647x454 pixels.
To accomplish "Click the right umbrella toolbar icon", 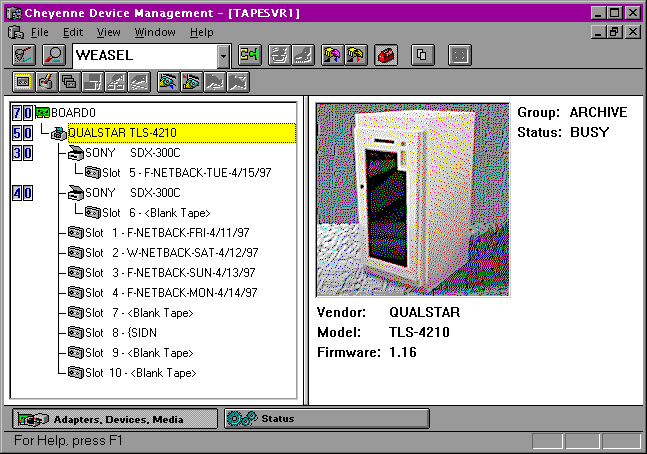I will (x=353, y=55).
